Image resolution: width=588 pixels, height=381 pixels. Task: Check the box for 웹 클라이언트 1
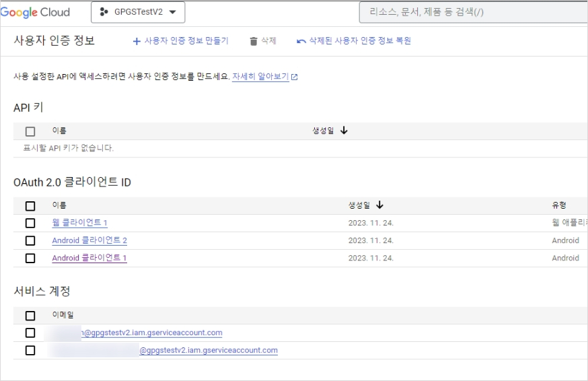[30, 223]
